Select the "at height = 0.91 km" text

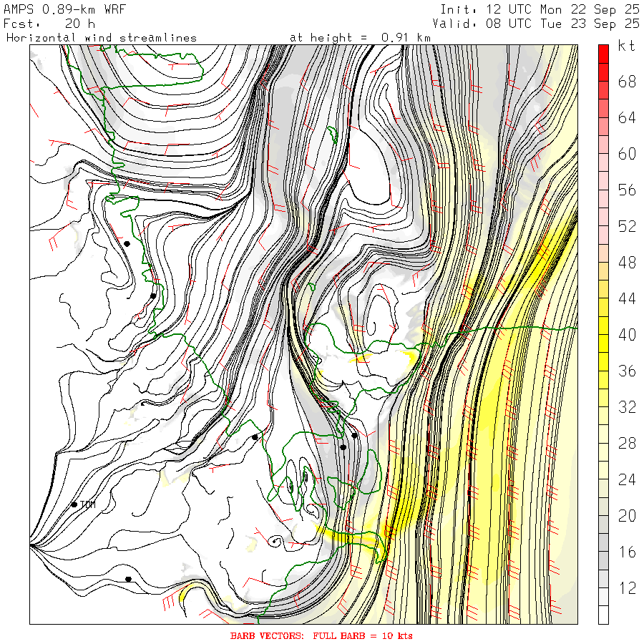pyautogui.click(x=360, y=38)
